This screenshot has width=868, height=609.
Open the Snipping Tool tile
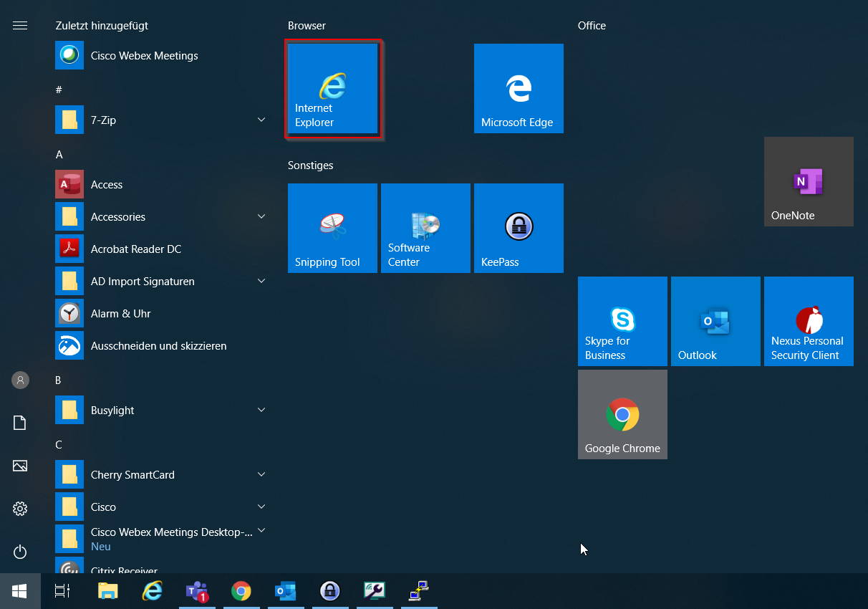pyautogui.click(x=332, y=228)
